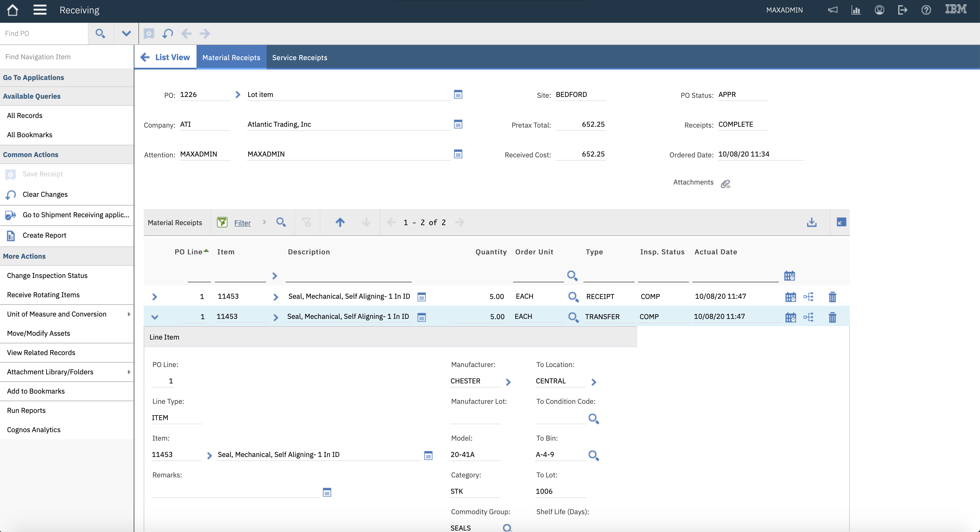Open the bulletin board megaphone icon

[833, 10]
